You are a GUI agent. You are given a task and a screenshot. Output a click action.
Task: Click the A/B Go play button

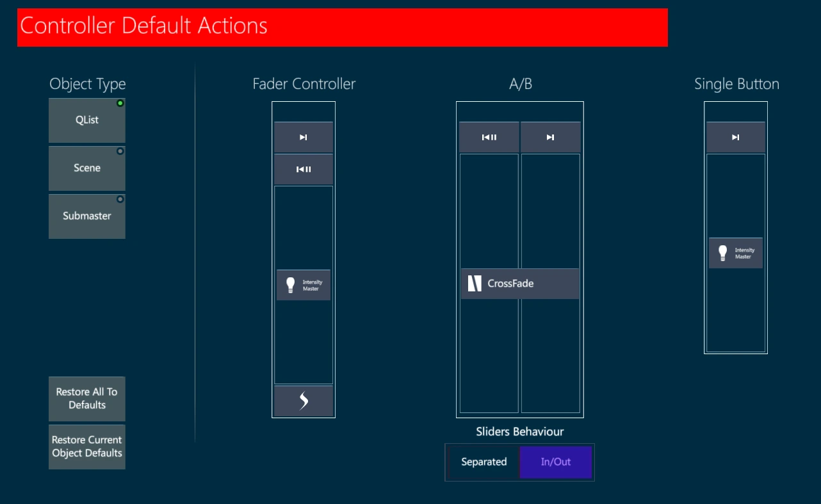pyautogui.click(x=551, y=137)
